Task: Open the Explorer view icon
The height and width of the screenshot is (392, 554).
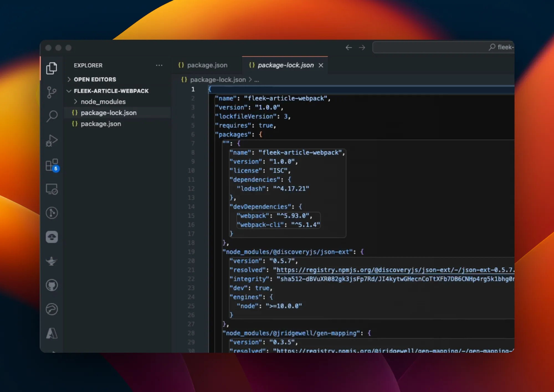Action: pyautogui.click(x=52, y=68)
